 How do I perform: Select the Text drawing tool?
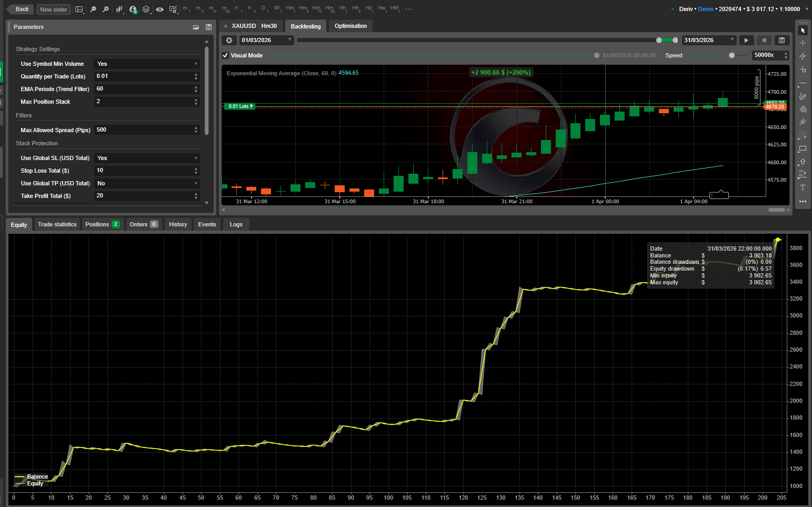pos(803,188)
